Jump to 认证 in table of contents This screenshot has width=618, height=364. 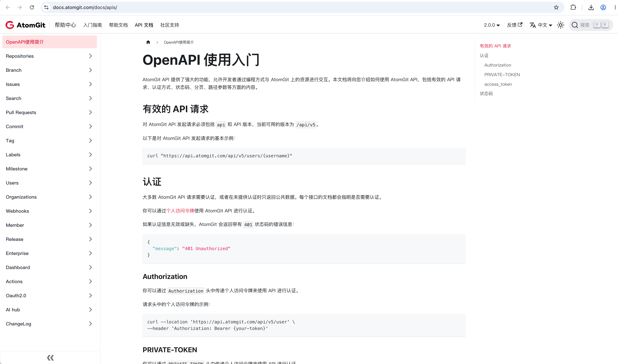pyautogui.click(x=484, y=55)
